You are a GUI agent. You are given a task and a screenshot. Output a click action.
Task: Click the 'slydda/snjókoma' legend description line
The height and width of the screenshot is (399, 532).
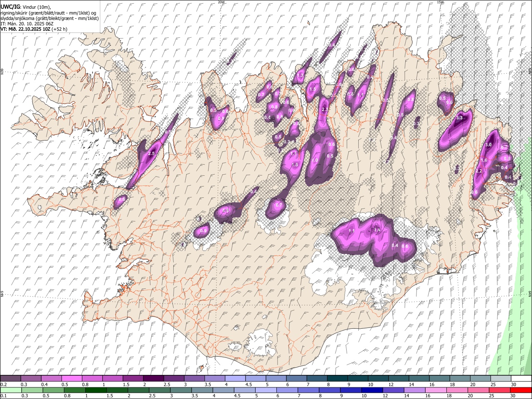coord(49,18)
